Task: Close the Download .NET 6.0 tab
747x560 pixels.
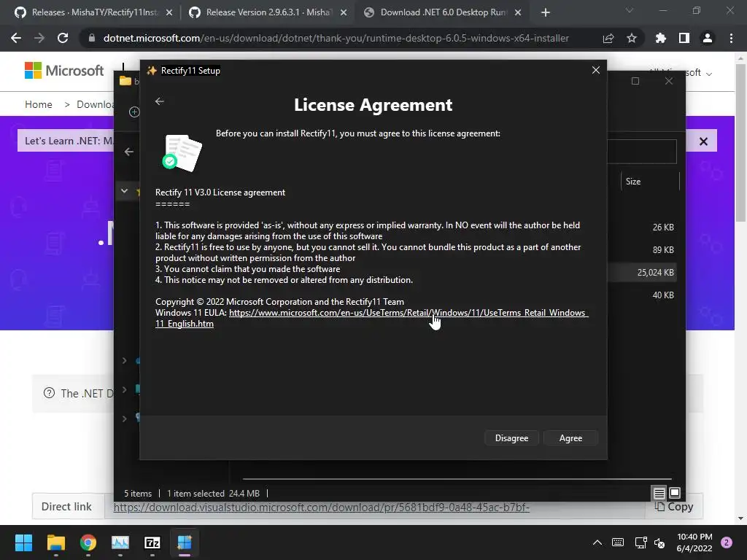Action: [x=519, y=13]
